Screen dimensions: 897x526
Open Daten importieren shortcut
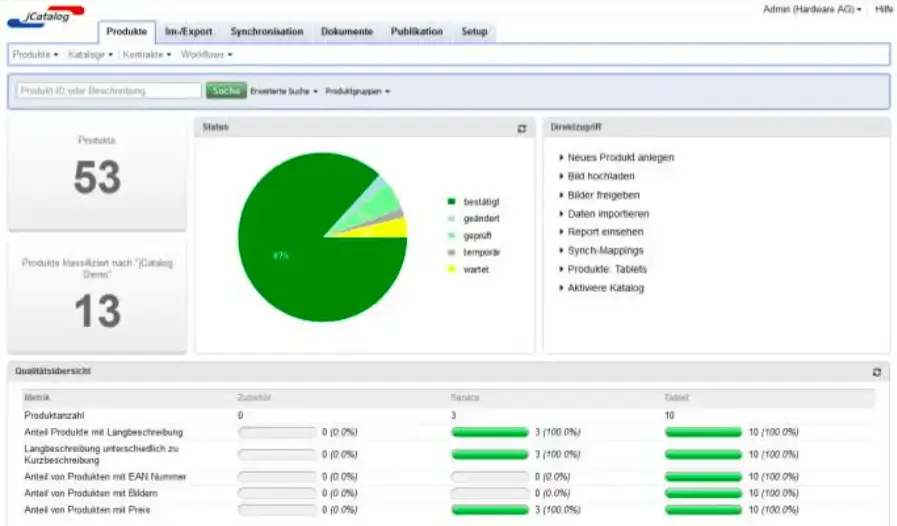[x=608, y=213]
